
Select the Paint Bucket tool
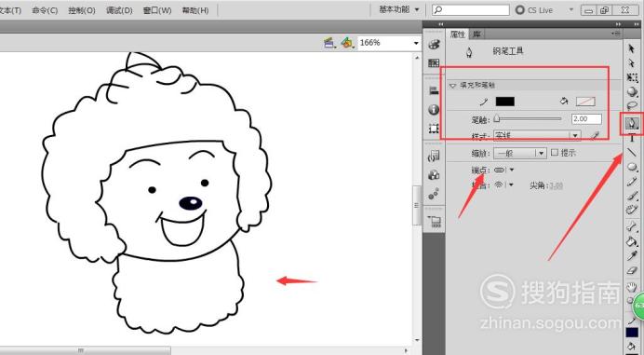[x=632, y=241]
